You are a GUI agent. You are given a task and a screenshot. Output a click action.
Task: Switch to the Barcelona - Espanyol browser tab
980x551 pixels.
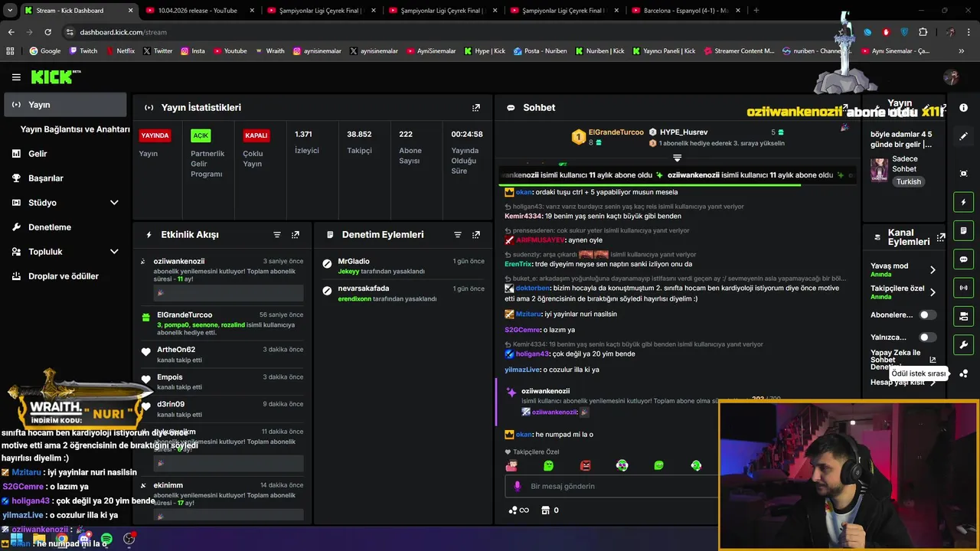684,11
